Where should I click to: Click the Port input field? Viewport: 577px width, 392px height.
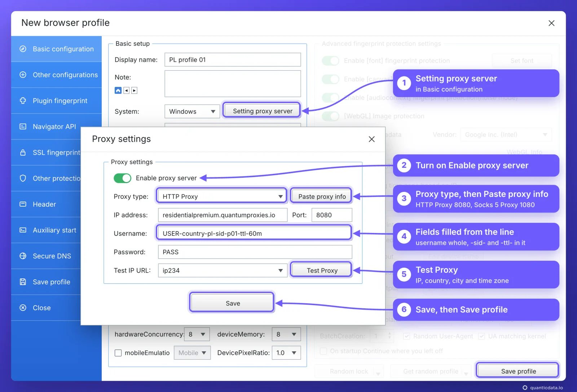(x=332, y=215)
